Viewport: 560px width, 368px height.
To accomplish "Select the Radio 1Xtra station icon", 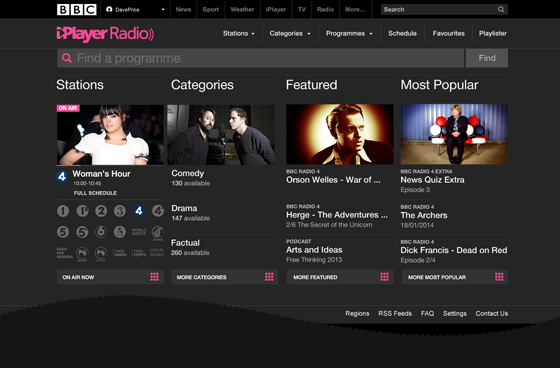I will coord(82,211).
